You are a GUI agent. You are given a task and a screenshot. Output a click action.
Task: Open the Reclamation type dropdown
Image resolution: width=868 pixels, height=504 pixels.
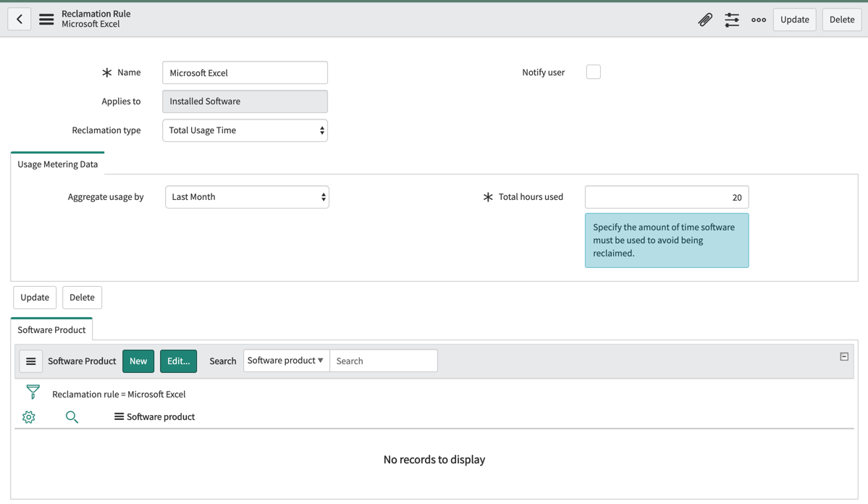click(x=245, y=130)
